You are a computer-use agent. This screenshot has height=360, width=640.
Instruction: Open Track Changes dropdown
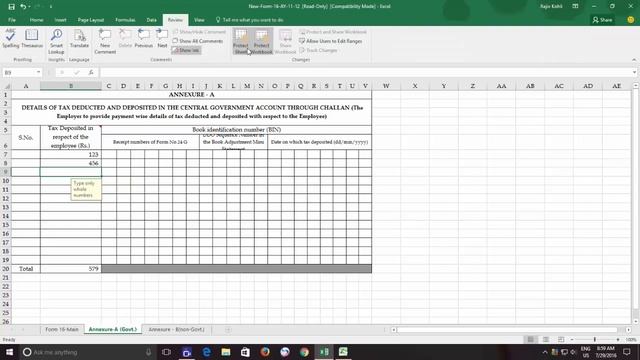(x=318, y=50)
